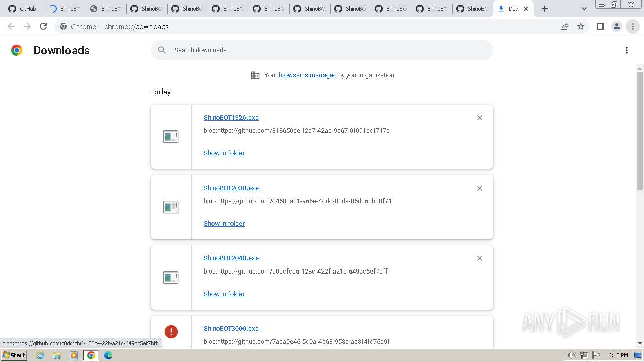This screenshot has height=362, width=644.
Task: Expand the tab search chevron
Action: click(x=584, y=9)
